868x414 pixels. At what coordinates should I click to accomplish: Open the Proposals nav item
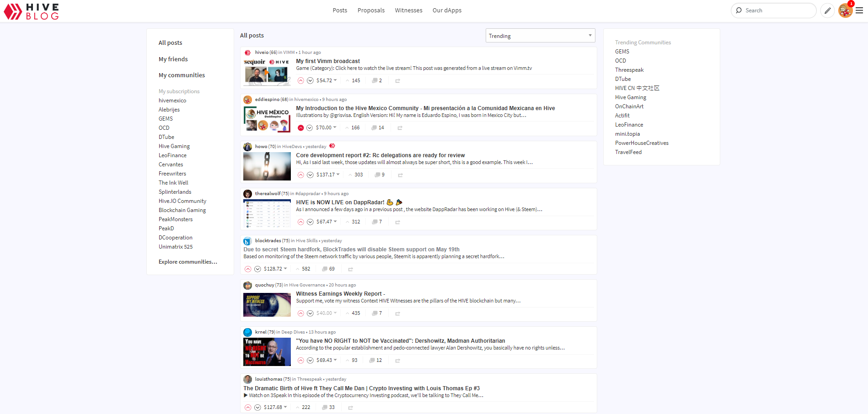(371, 11)
